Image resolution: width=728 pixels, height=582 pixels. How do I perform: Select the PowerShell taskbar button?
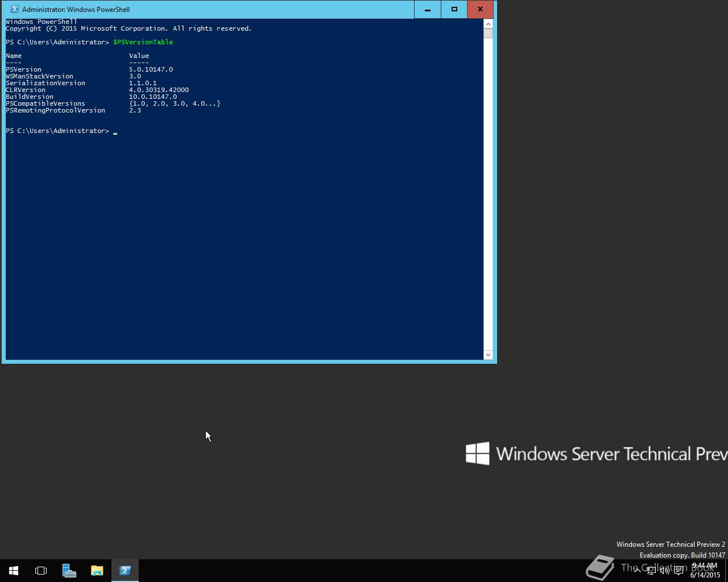[x=125, y=571]
